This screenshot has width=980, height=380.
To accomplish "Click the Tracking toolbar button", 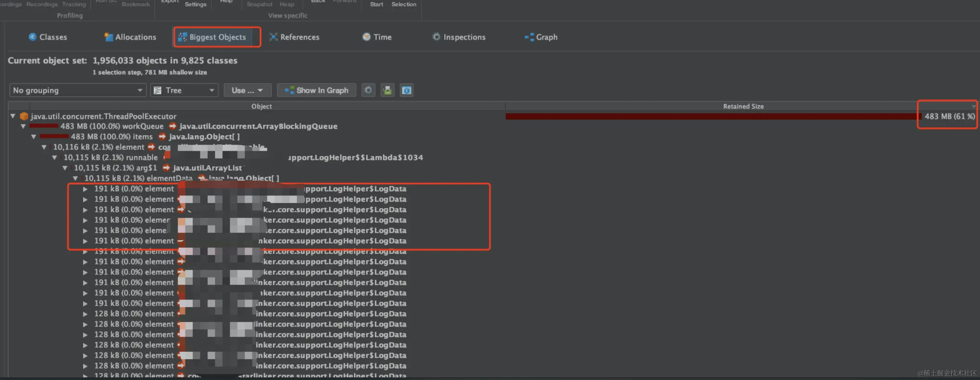I will pos(74,4).
